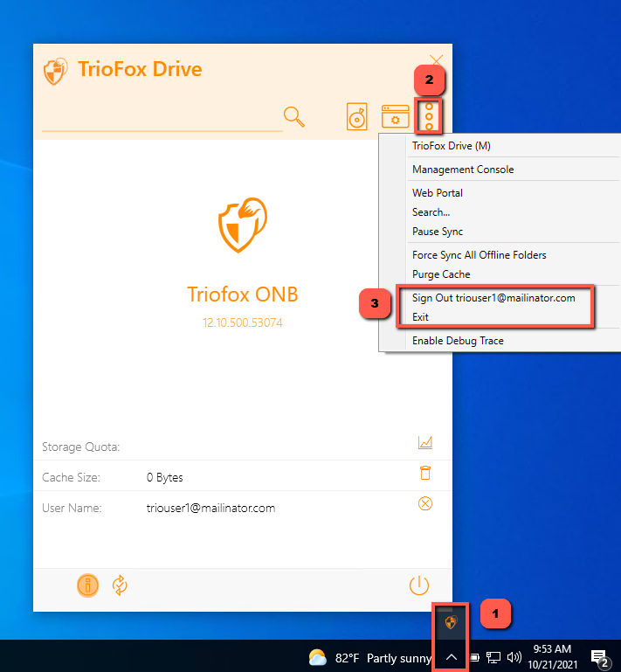Click the user name triouser1@mailinator.com value
The image size is (621, 672).
coord(210,509)
